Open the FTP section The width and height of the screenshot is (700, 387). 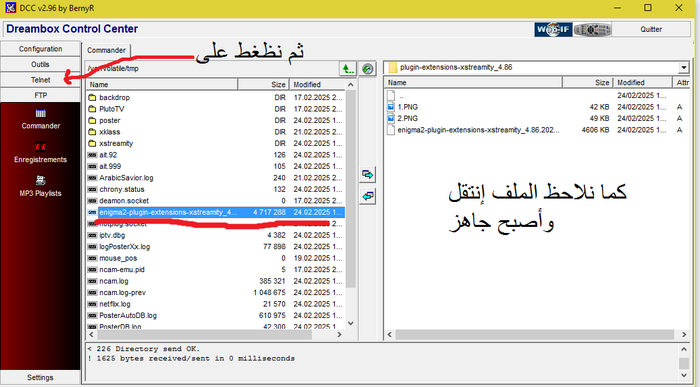pyautogui.click(x=41, y=96)
